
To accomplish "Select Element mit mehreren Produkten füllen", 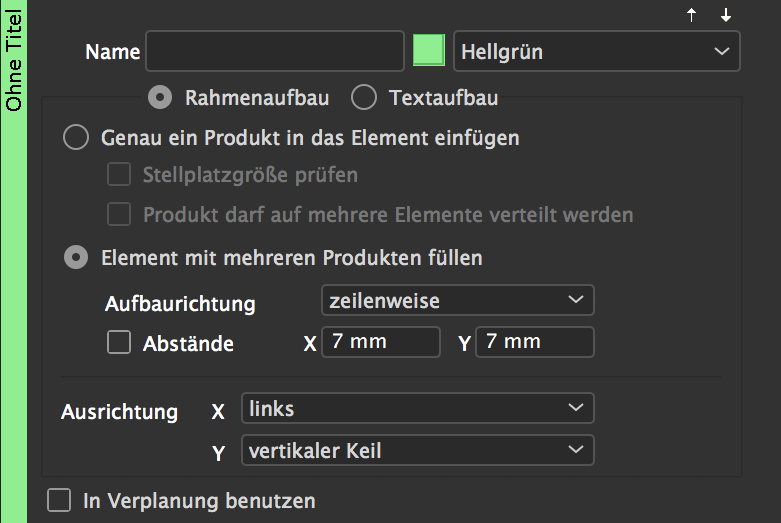I will 76,257.
